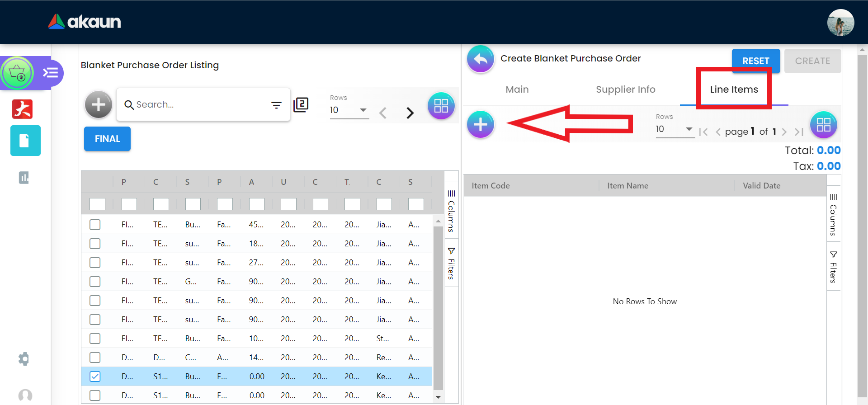Viewport: 868px width, 405px height.
Task: Select the Line Items tab
Action: tap(734, 89)
